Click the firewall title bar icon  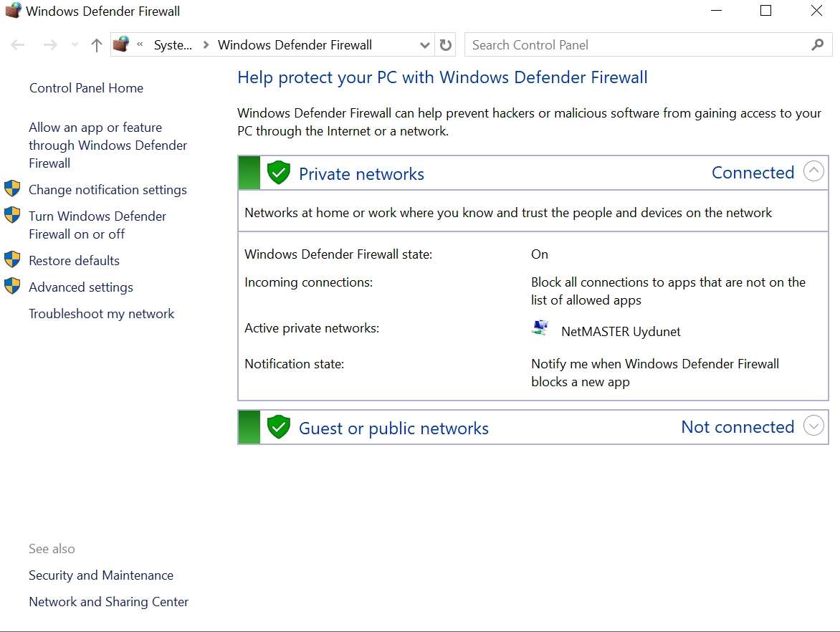tap(13, 11)
